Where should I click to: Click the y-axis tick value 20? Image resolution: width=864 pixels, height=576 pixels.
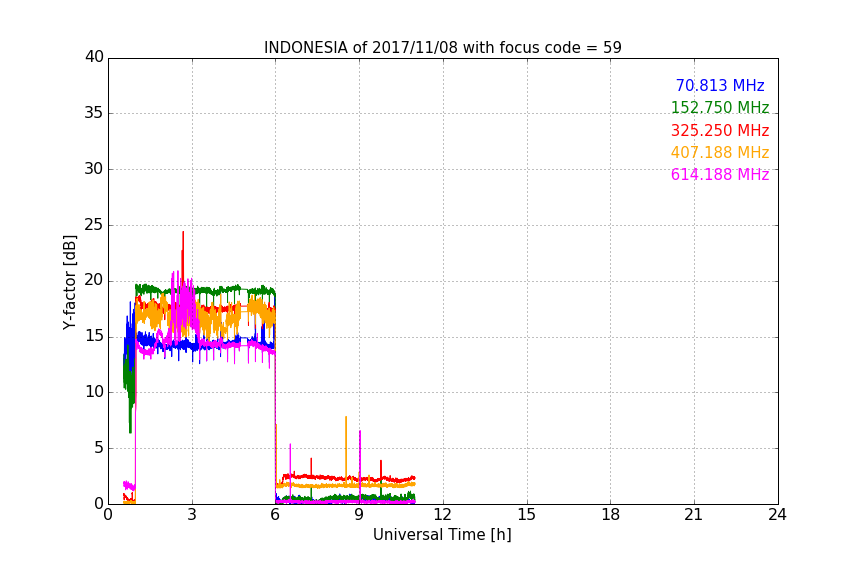pyautogui.click(x=94, y=280)
